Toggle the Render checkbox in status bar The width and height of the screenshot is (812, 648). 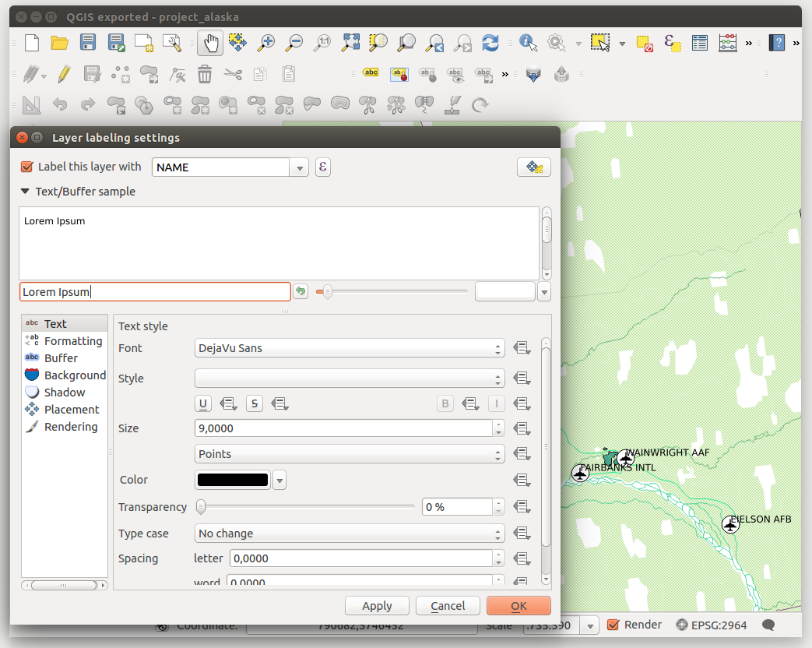coord(613,625)
